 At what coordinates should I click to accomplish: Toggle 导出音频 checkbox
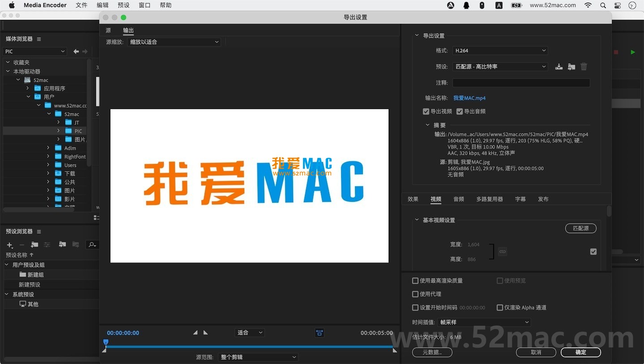(x=460, y=111)
